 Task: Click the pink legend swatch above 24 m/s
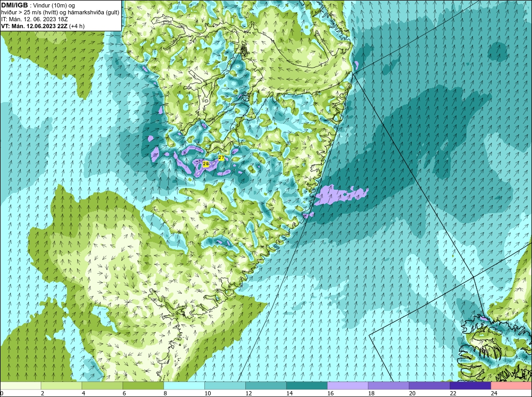(x=511, y=386)
